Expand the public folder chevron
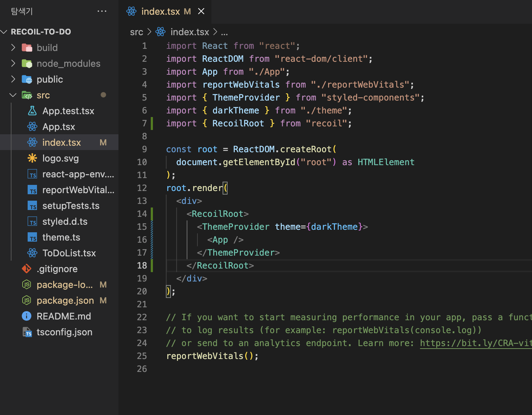The image size is (532, 415). pos(13,79)
